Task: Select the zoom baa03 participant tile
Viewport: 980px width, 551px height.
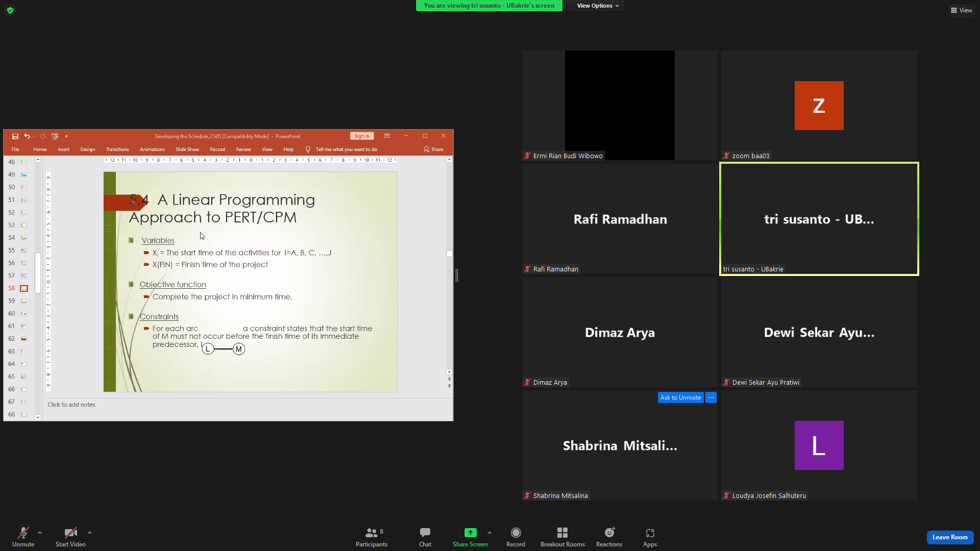Action: (x=819, y=106)
